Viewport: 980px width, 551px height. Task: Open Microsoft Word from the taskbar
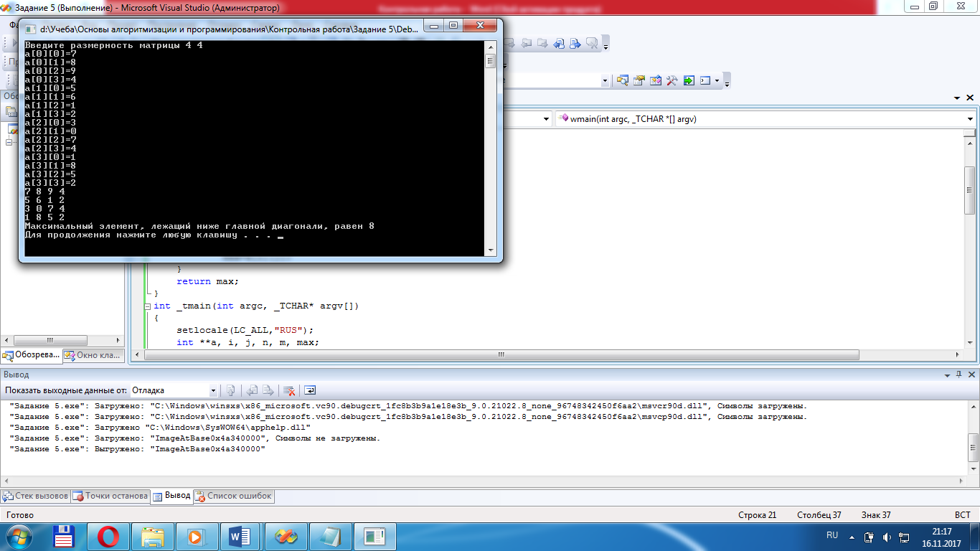click(239, 536)
